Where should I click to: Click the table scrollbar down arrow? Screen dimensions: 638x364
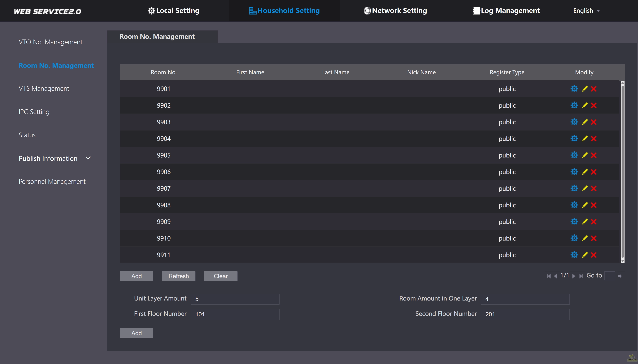tap(622, 261)
